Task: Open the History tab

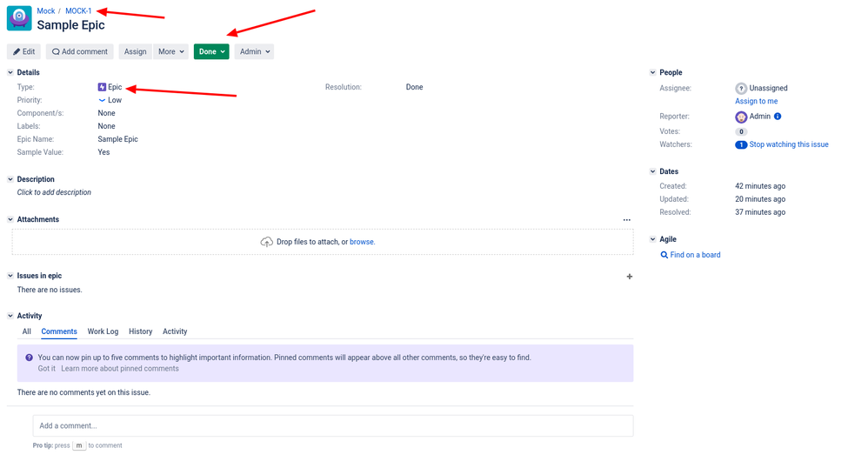Action: [141, 331]
